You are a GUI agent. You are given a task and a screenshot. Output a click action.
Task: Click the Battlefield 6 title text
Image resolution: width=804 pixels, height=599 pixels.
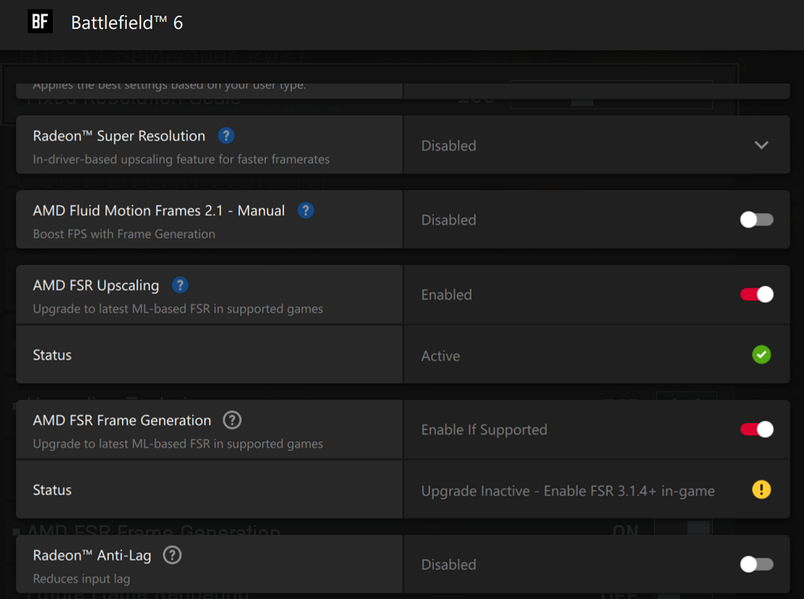[127, 22]
